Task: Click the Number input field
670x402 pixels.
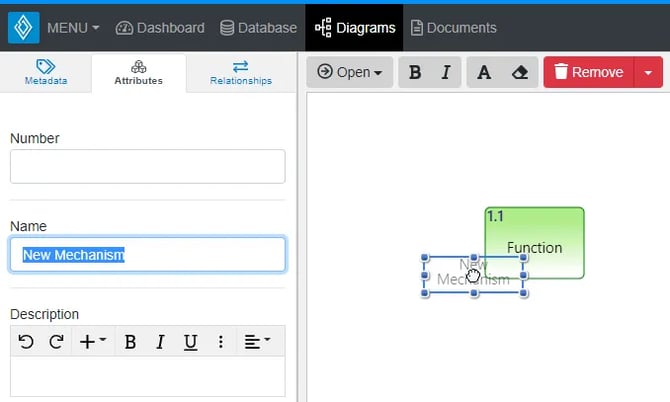Action: pyautogui.click(x=147, y=167)
